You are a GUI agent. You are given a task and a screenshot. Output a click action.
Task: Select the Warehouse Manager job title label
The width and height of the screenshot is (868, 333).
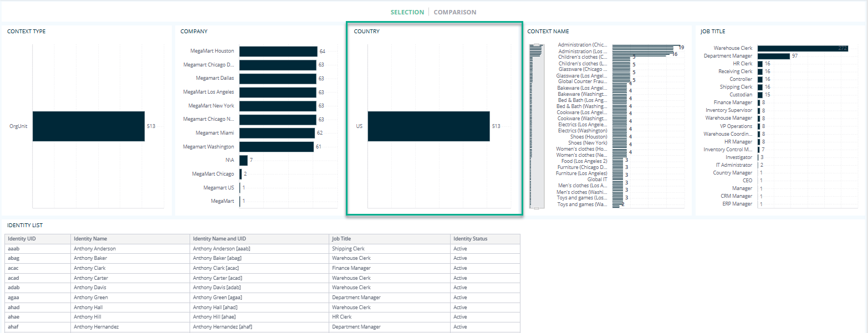pos(729,118)
